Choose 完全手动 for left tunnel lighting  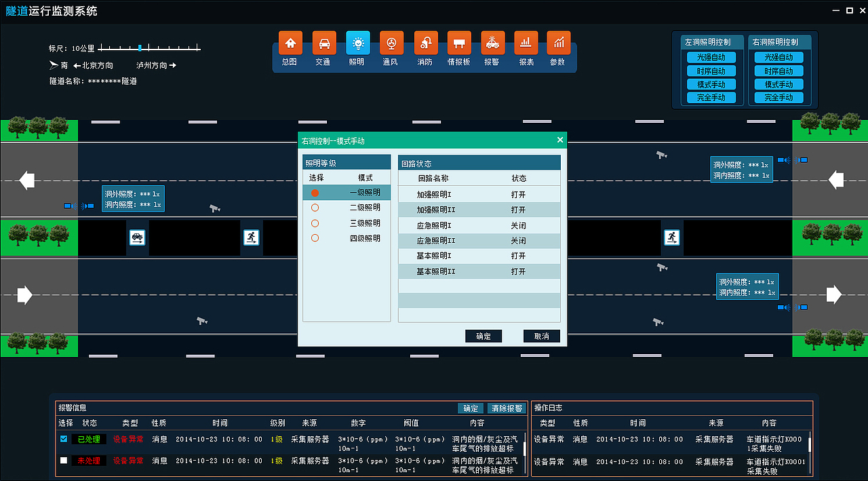click(x=711, y=98)
